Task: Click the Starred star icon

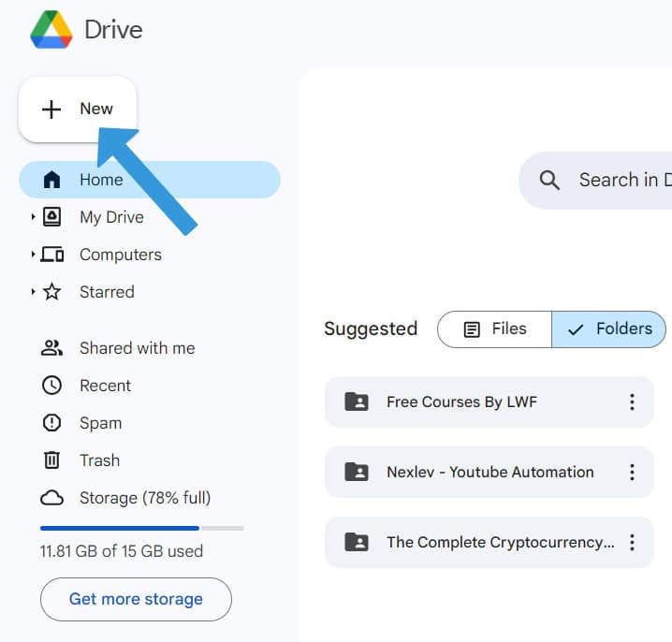Action: (51, 292)
